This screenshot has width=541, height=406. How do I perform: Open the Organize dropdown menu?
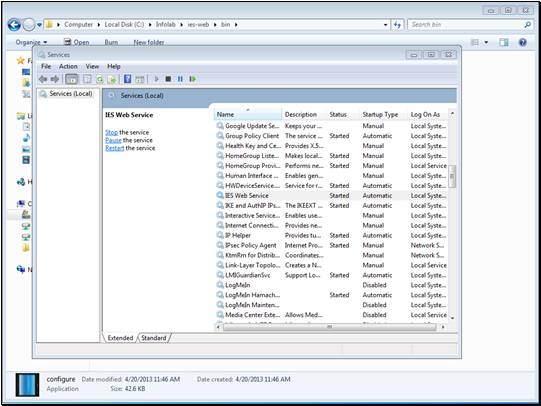click(x=31, y=42)
